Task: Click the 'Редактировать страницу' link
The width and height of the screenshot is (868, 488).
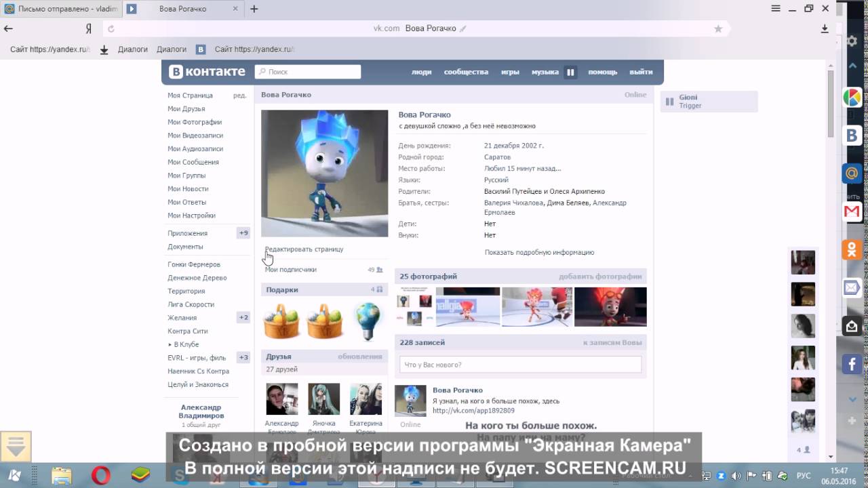Action: (304, 249)
